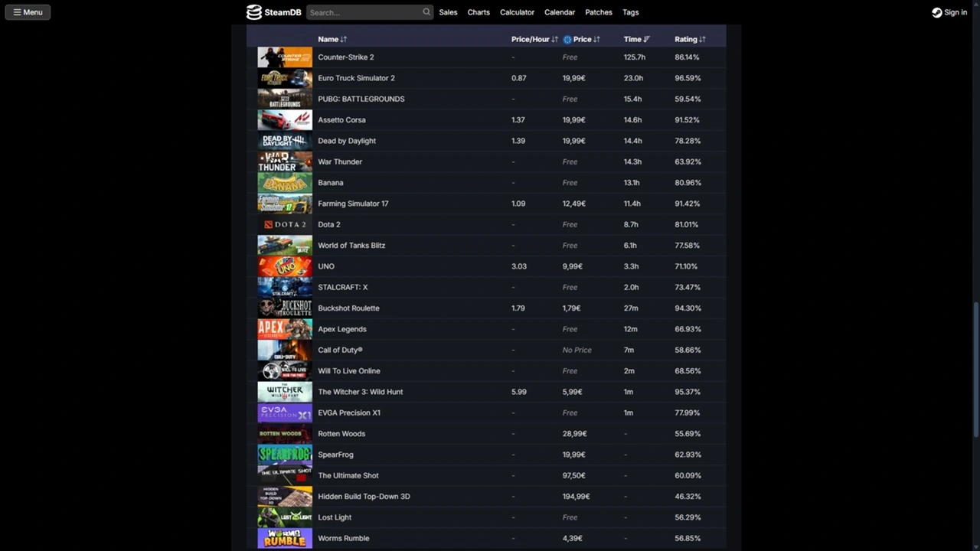Open Dota 2 logo thumbnail

(x=285, y=224)
